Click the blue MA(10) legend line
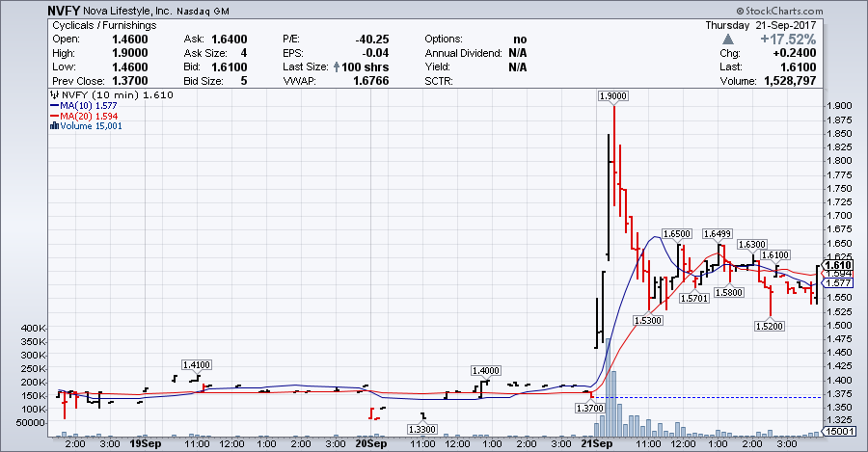Image resolution: width=868 pixels, height=452 pixels. [x=54, y=106]
